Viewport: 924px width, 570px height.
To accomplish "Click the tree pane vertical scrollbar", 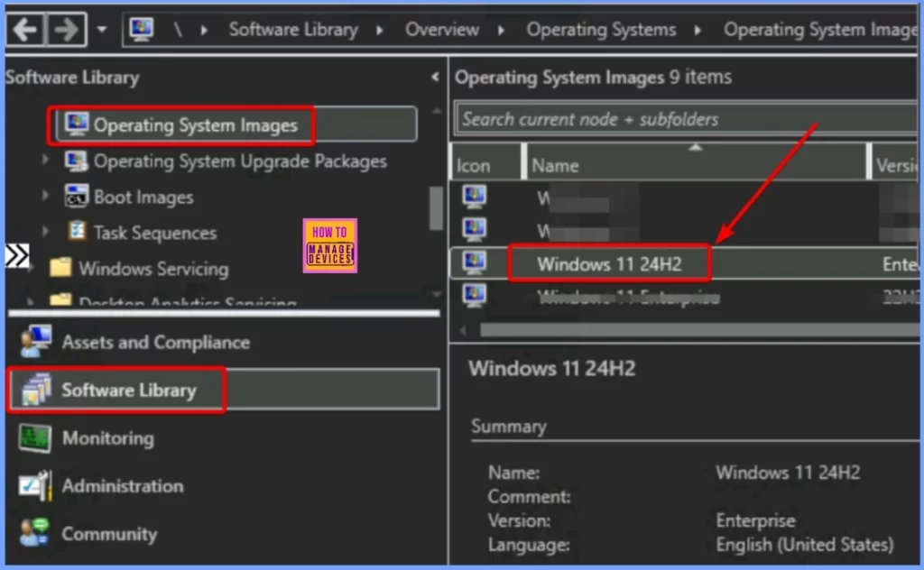I will [436, 207].
